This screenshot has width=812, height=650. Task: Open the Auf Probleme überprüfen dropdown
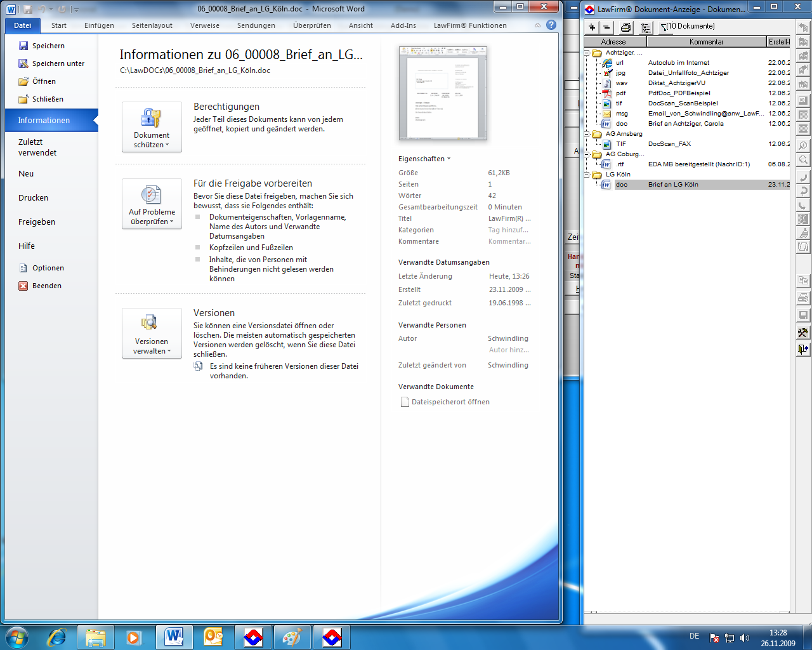point(152,204)
